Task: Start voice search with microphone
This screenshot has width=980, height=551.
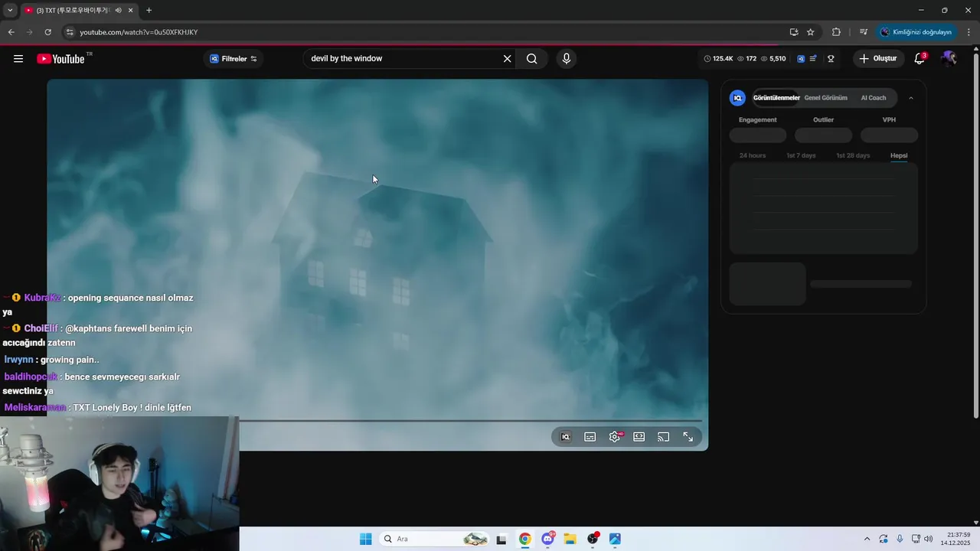Action: [x=567, y=59]
